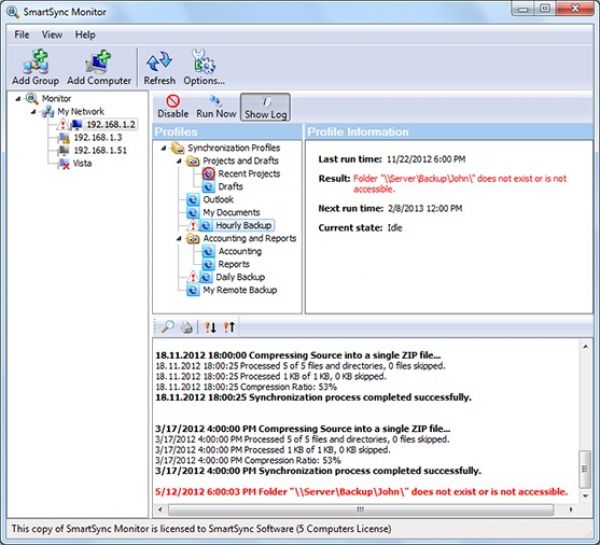
Task: Close the SmartSync Monitor window
Action: 575,8
